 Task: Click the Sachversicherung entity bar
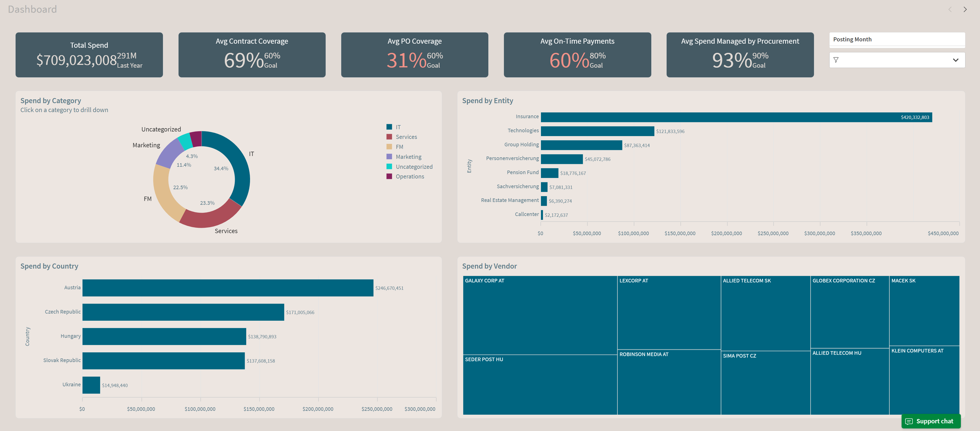click(544, 187)
